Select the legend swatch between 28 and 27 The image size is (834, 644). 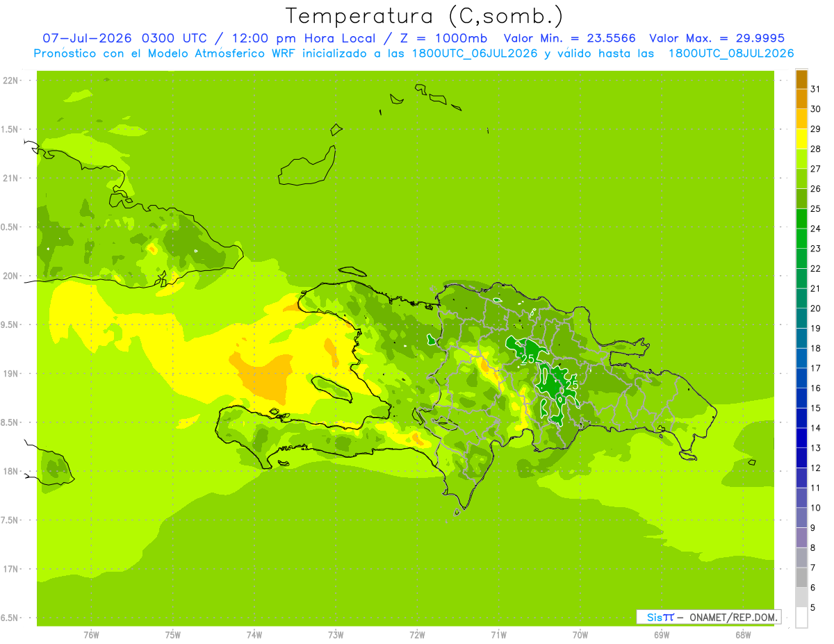coord(801,159)
